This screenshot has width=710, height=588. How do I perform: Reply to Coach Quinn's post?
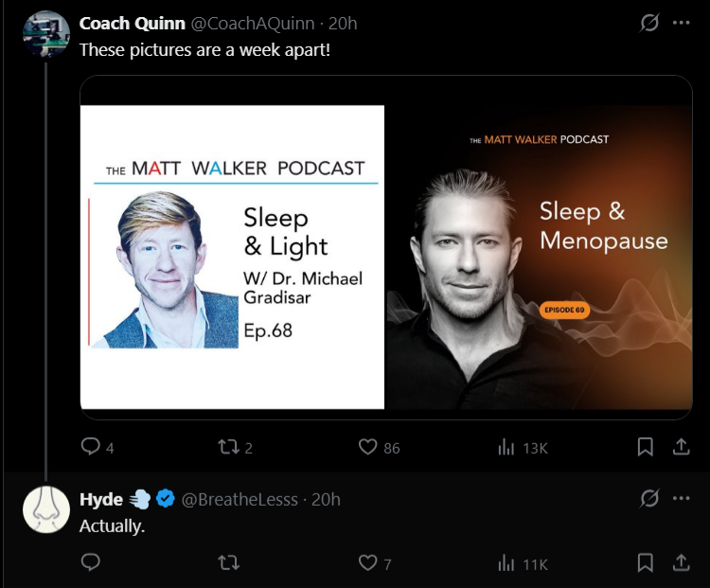91,447
